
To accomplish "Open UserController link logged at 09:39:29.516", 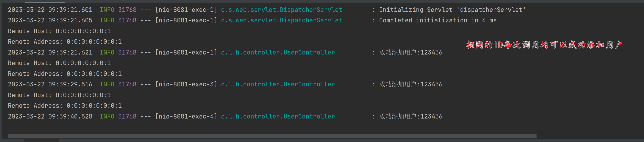I will (x=278, y=84).
